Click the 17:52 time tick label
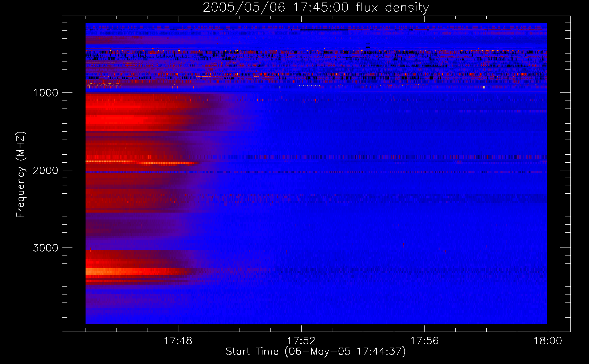 point(301,341)
